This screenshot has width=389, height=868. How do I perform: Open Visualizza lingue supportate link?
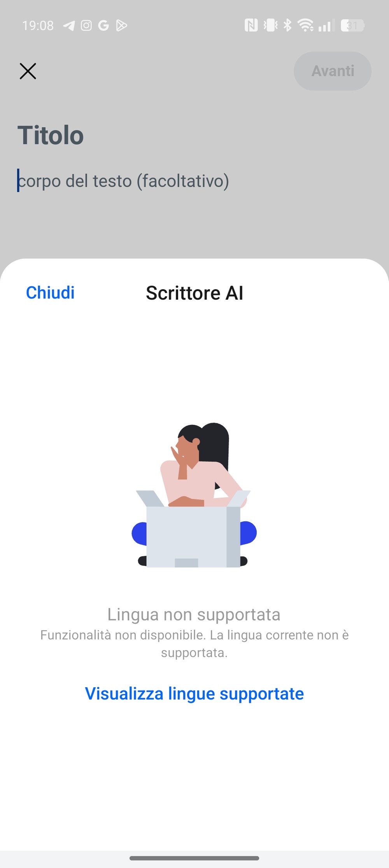click(194, 693)
